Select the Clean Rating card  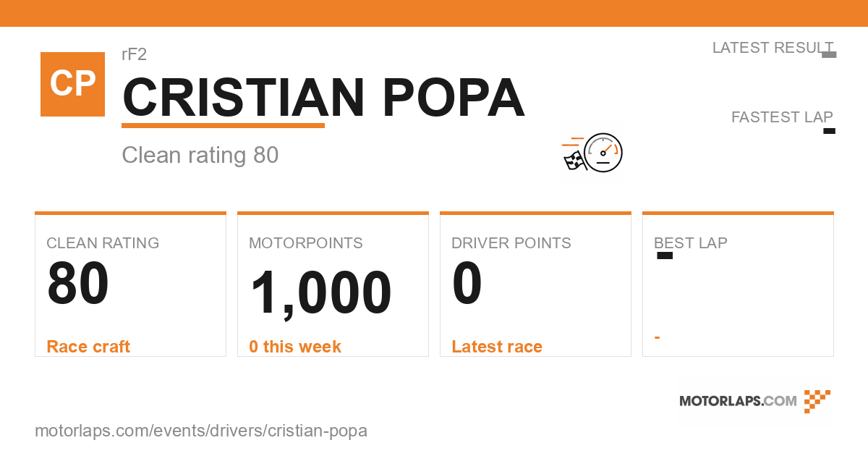tap(130, 284)
